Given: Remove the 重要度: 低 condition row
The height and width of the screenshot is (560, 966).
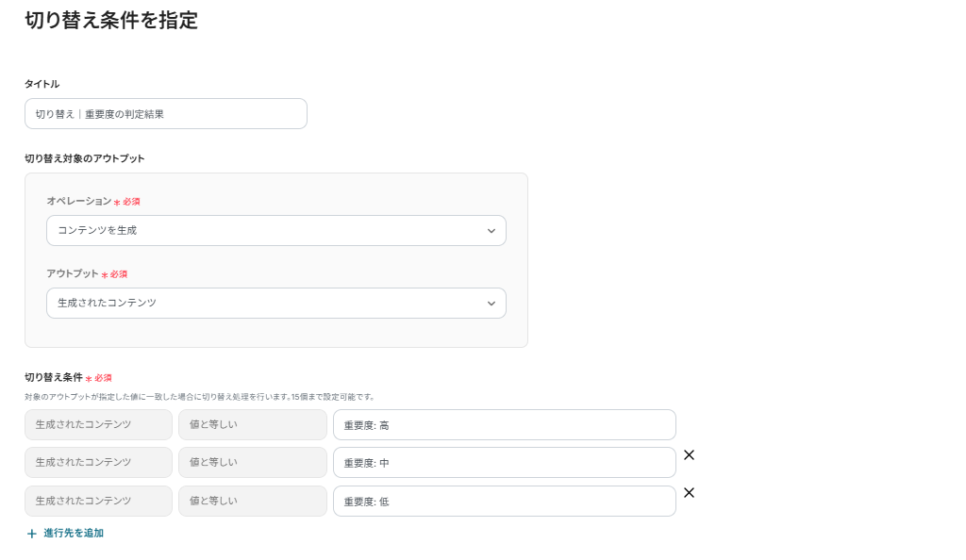Looking at the screenshot, I should (689, 493).
